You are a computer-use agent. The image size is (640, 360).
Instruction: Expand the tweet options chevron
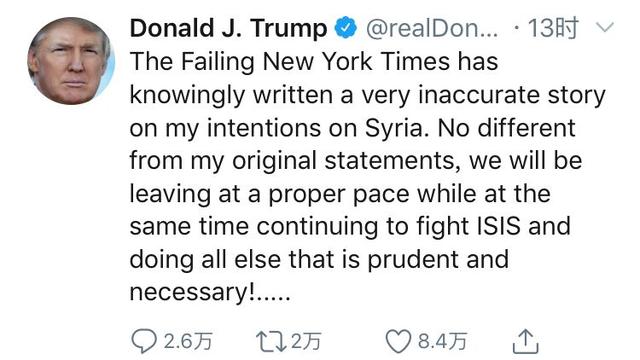tap(605, 27)
